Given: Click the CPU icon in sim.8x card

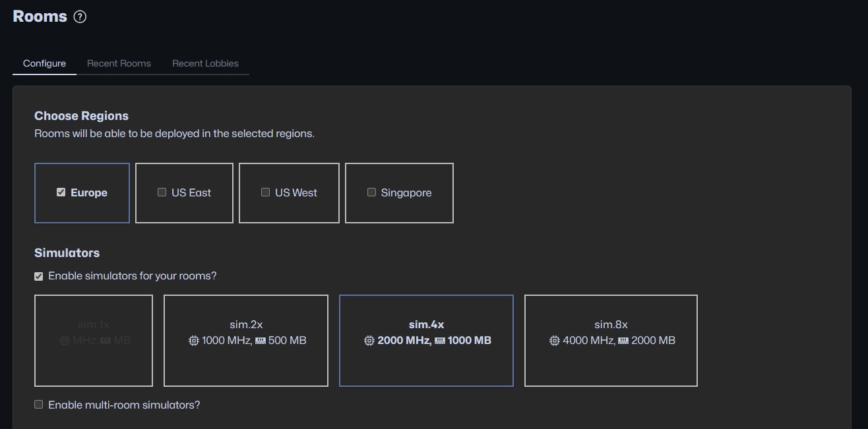Looking at the screenshot, I should [554, 341].
